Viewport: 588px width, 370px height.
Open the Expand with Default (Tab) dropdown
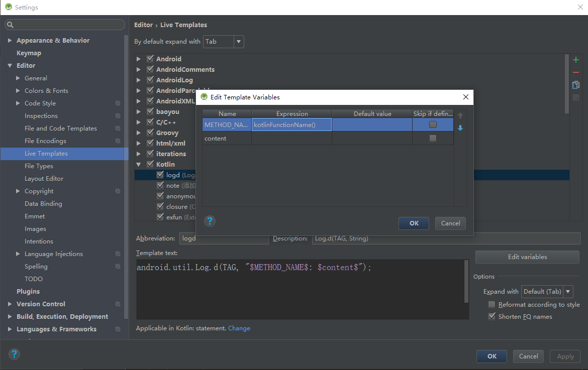click(567, 291)
